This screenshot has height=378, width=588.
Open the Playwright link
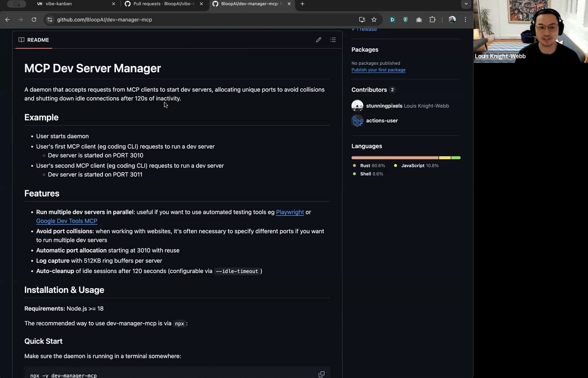pyautogui.click(x=290, y=212)
